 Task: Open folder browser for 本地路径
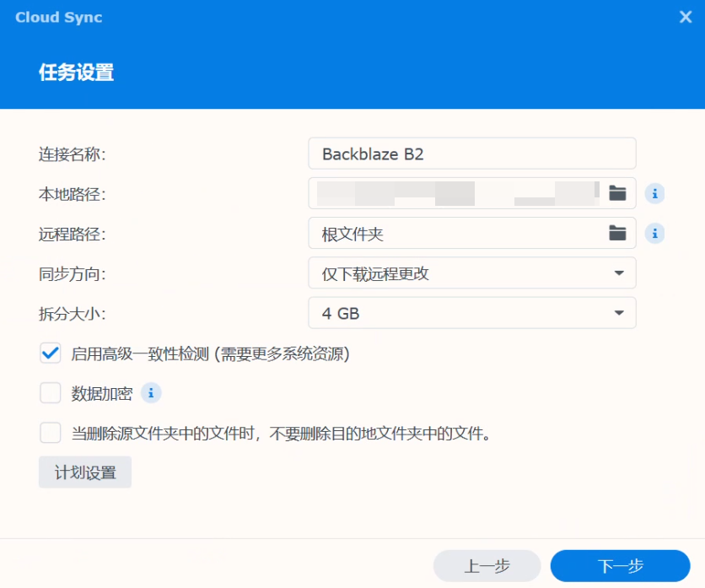coord(617,193)
